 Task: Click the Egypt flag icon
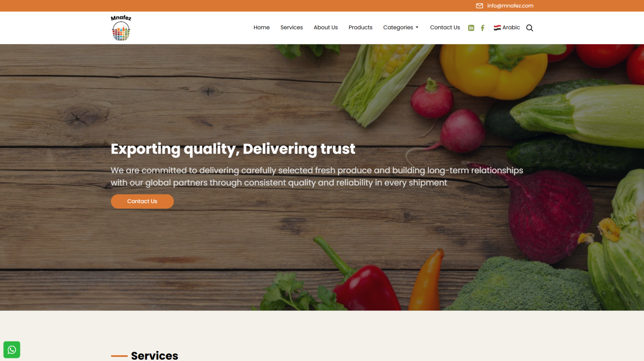(497, 28)
